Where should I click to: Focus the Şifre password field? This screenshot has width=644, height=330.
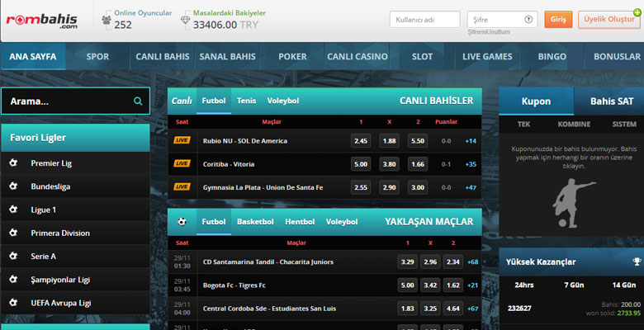(x=502, y=19)
